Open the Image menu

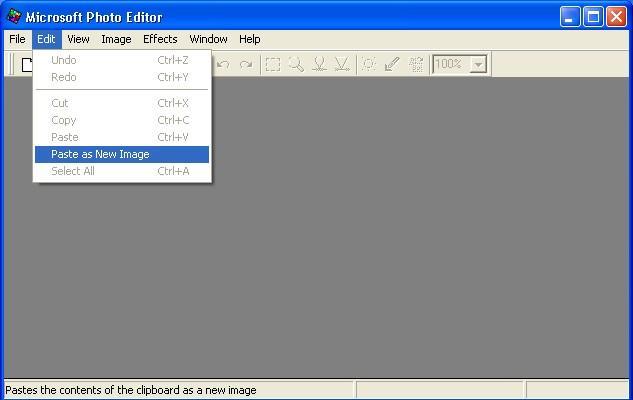pos(116,39)
